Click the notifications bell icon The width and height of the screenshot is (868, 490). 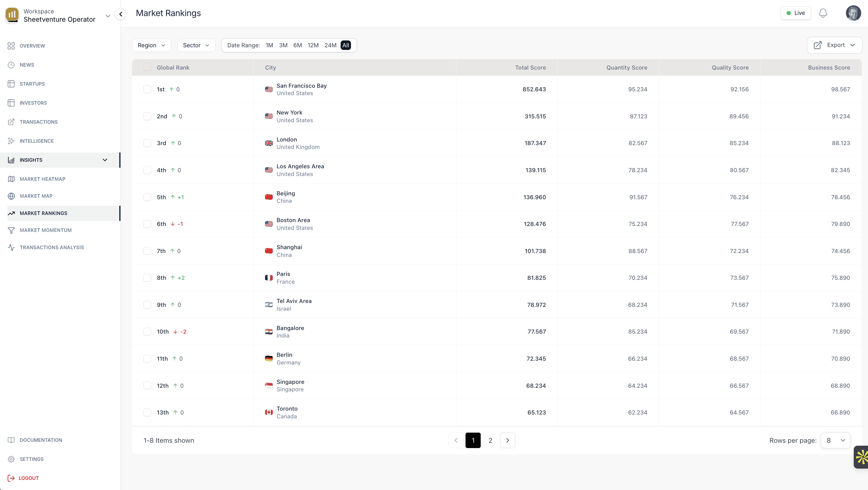click(x=823, y=13)
